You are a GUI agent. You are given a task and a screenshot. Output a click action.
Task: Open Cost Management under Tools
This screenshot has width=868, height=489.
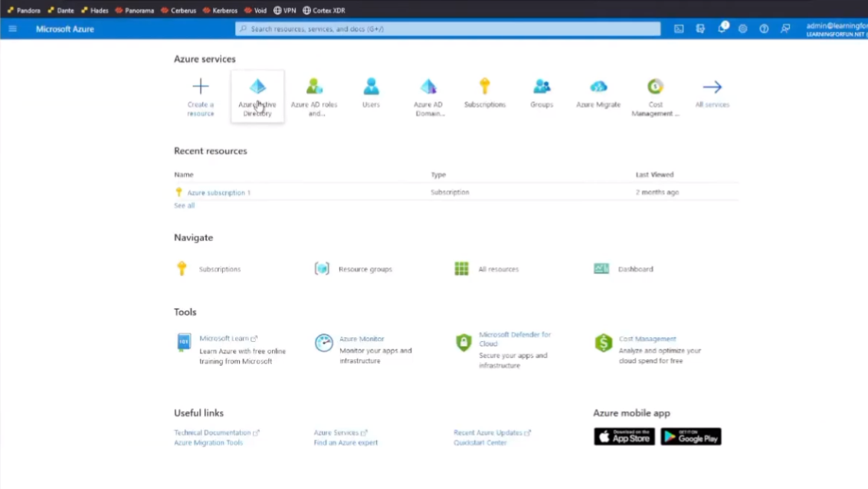click(x=647, y=338)
